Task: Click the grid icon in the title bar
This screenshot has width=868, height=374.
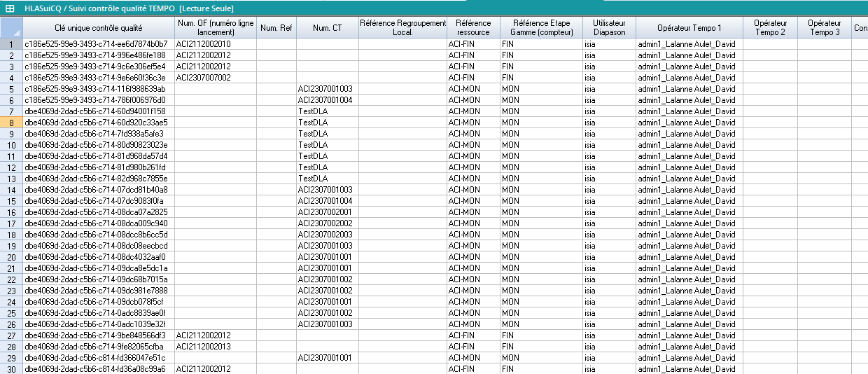Action: tap(10, 8)
